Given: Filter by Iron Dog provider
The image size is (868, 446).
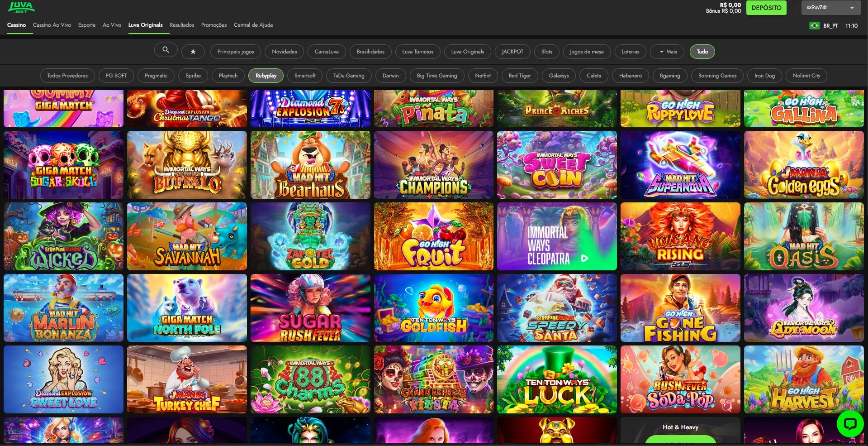Looking at the screenshot, I should point(764,76).
